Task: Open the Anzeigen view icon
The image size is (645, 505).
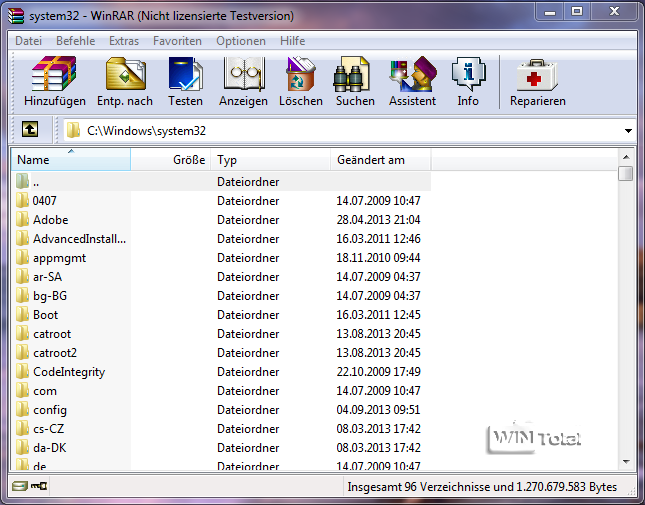Action: tap(244, 74)
